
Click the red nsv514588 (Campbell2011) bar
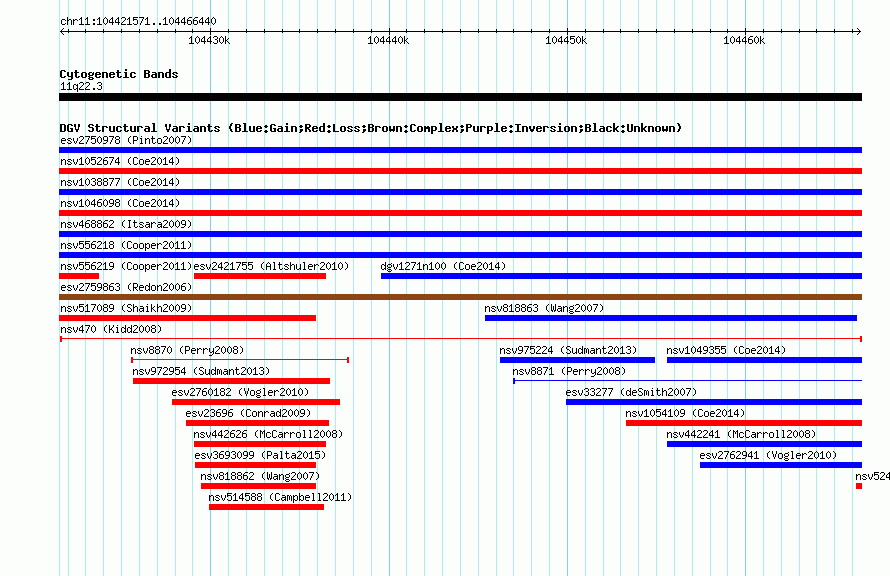click(x=266, y=507)
